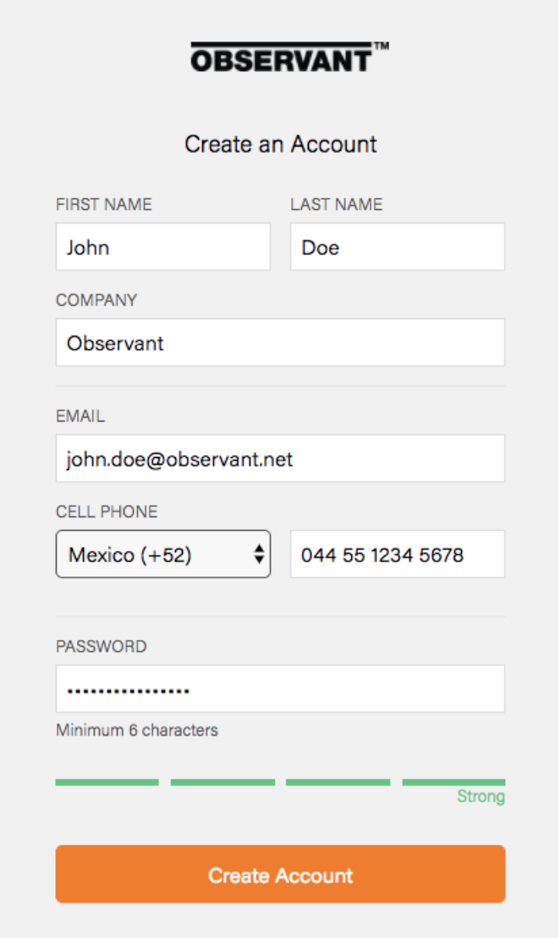Click the PASSWORD label

point(101,646)
